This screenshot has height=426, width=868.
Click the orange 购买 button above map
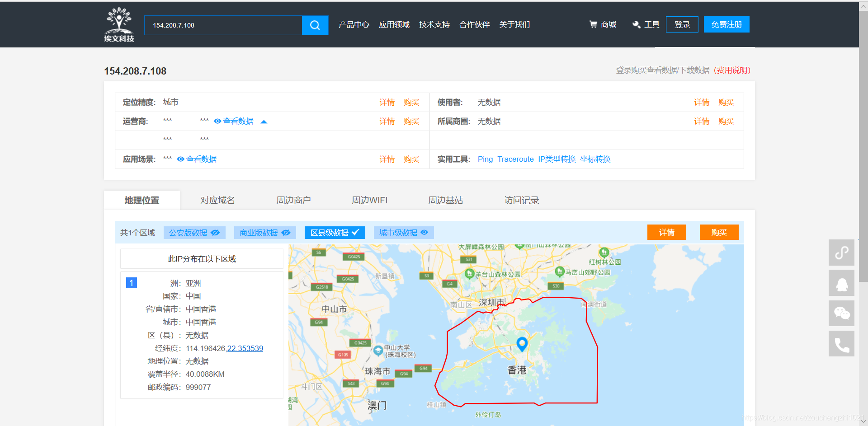[x=719, y=232]
